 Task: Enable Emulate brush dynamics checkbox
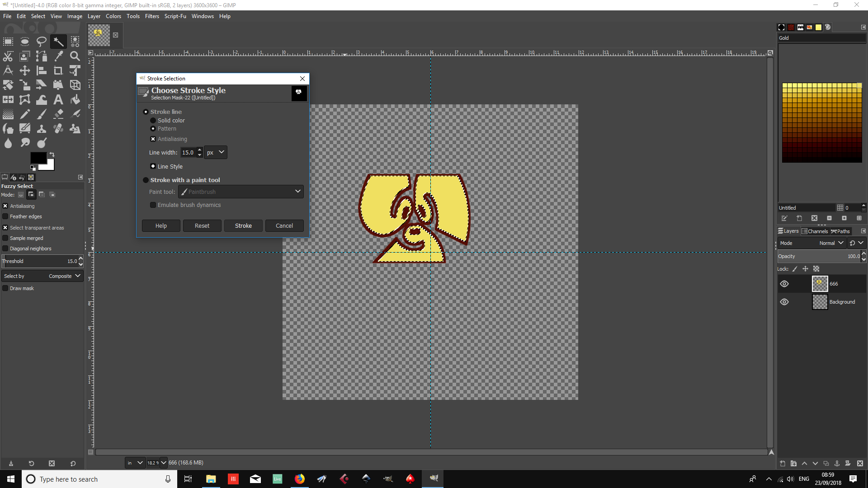click(x=153, y=205)
